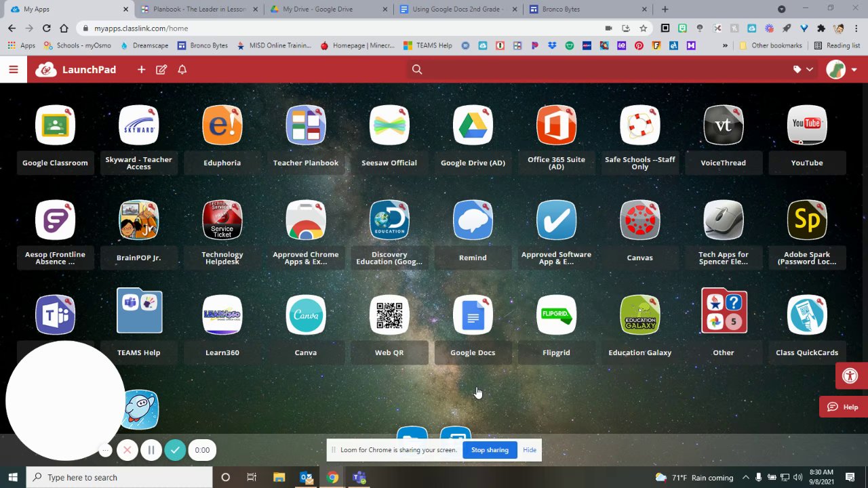Launch BrainPOP Jr.
The width and height of the screenshot is (868, 488).
point(138,220)
